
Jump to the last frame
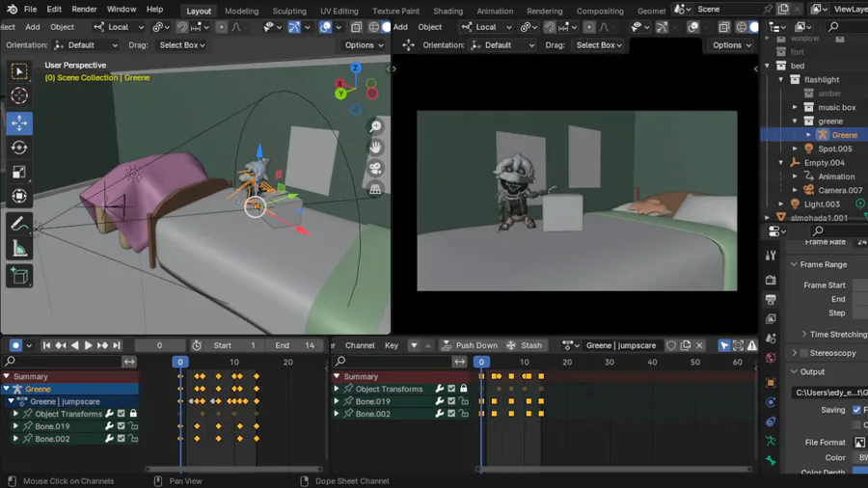117,345
